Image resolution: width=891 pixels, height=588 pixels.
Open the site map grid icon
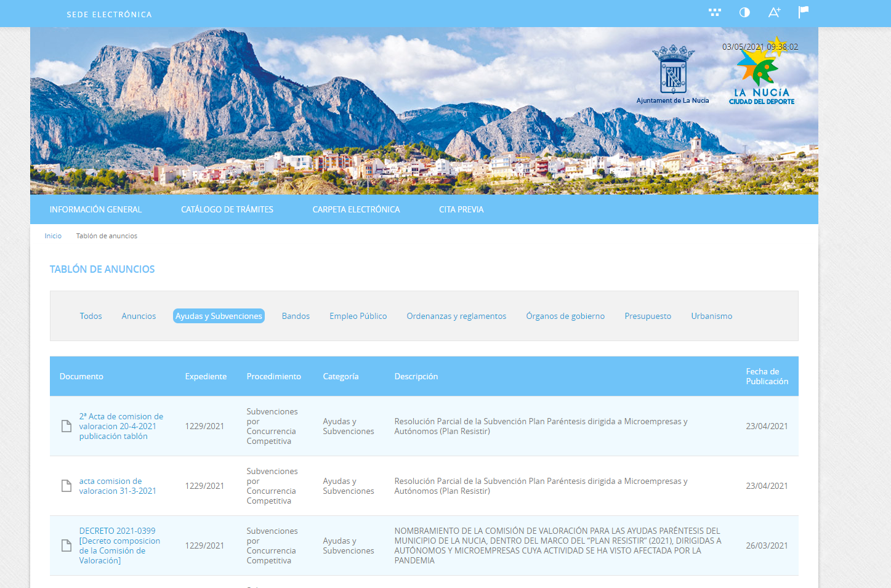(714, 12)
